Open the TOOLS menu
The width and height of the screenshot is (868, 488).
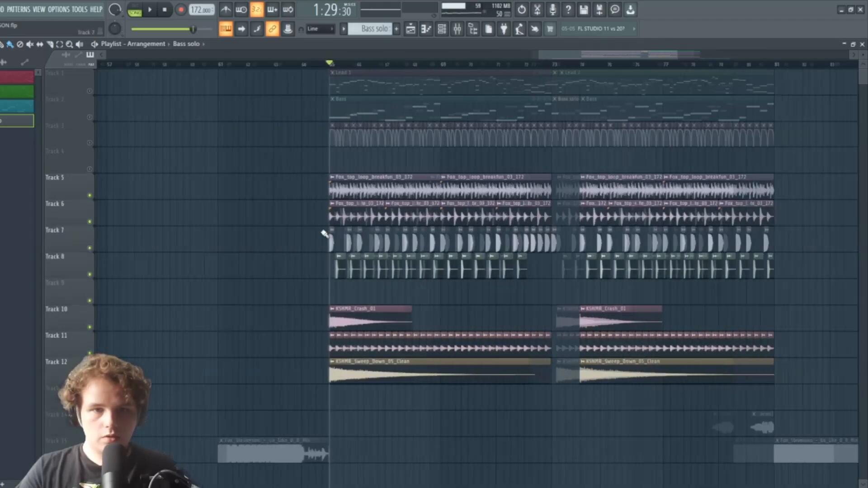click(79, 9)
